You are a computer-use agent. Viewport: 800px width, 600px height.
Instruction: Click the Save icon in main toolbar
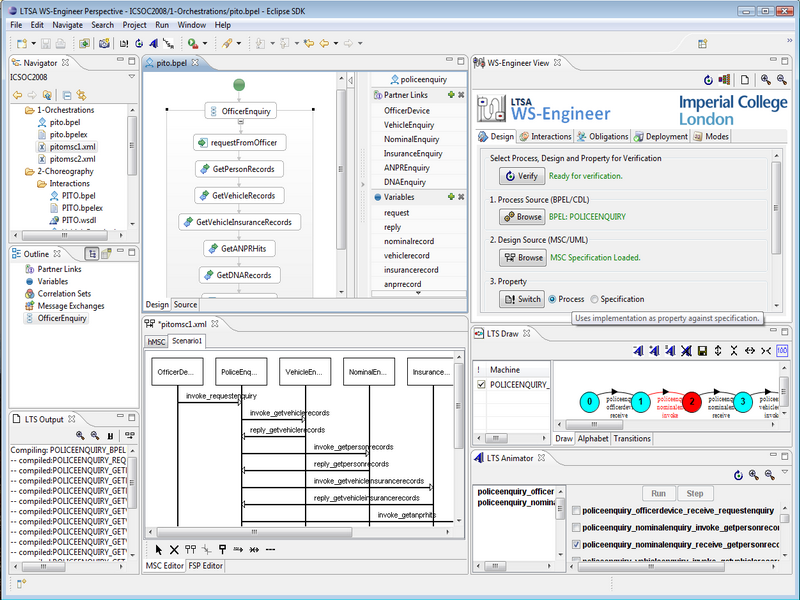coord(46,43)
